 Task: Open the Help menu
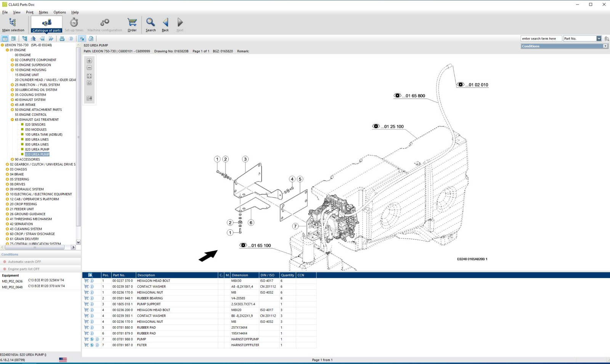75,12
